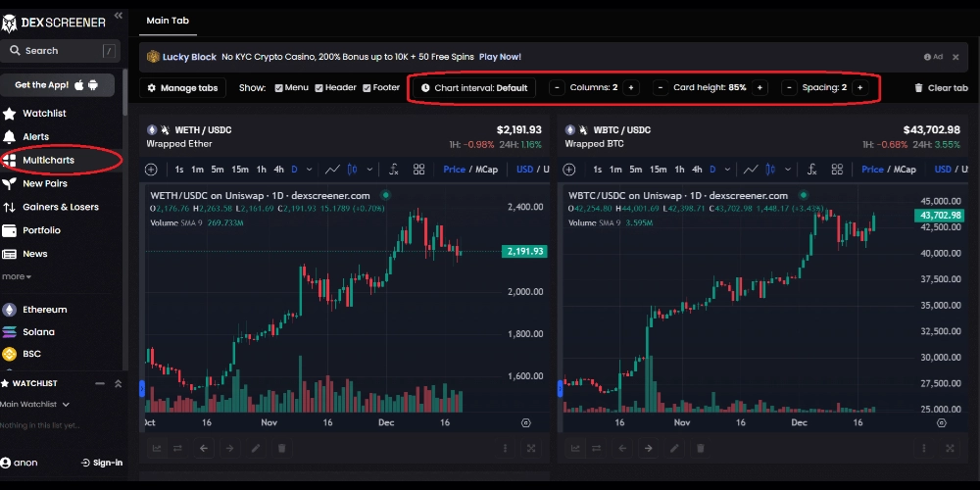Toggle the Menu checkbox

click(x=278, y=88)
